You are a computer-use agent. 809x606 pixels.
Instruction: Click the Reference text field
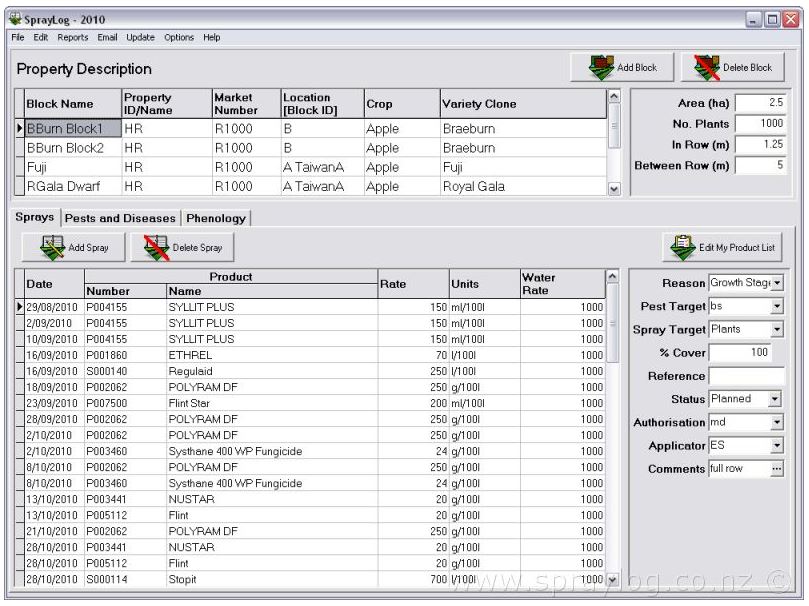pos(746,376)
